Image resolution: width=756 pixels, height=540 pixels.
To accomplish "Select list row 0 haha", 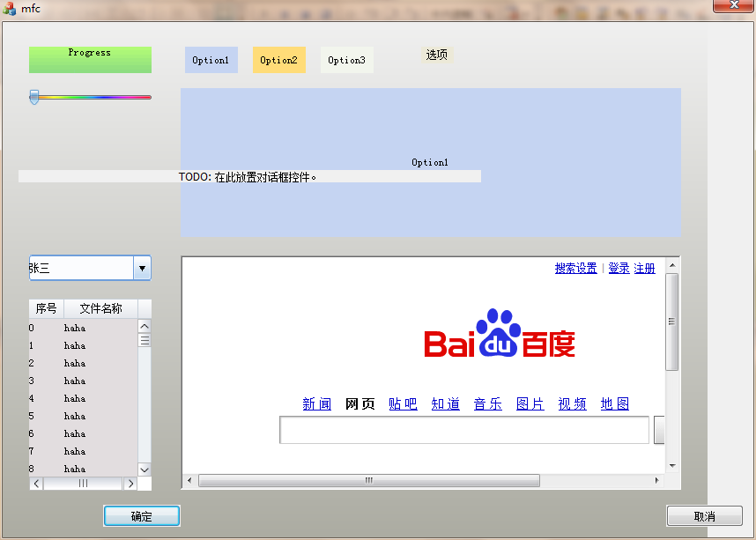I will pyautogui.click(x=84, y=328).
